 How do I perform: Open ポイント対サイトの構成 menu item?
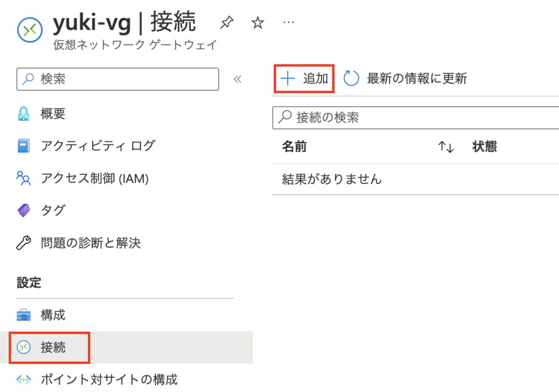point(109,380)
